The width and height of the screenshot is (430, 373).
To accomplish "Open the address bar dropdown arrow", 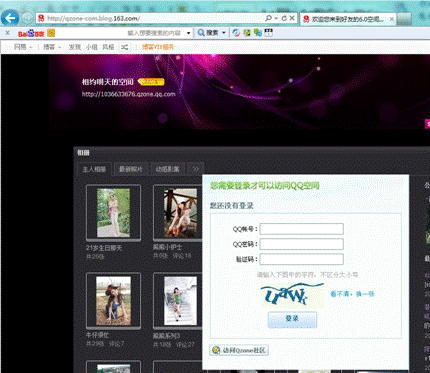I will click(x=276, y=18).
